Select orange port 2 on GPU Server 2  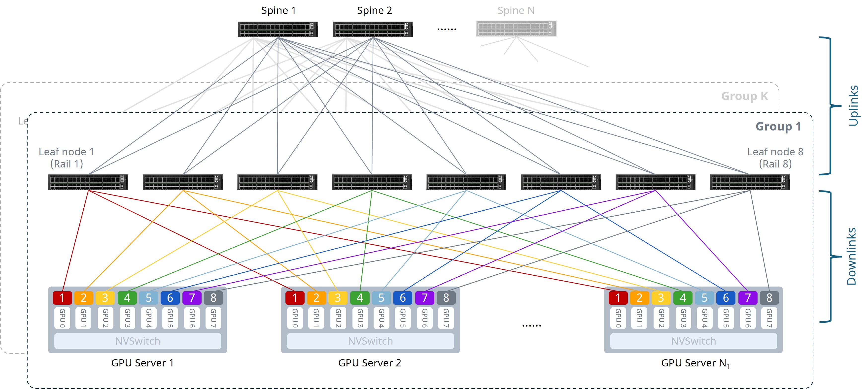tap(316, 298)
